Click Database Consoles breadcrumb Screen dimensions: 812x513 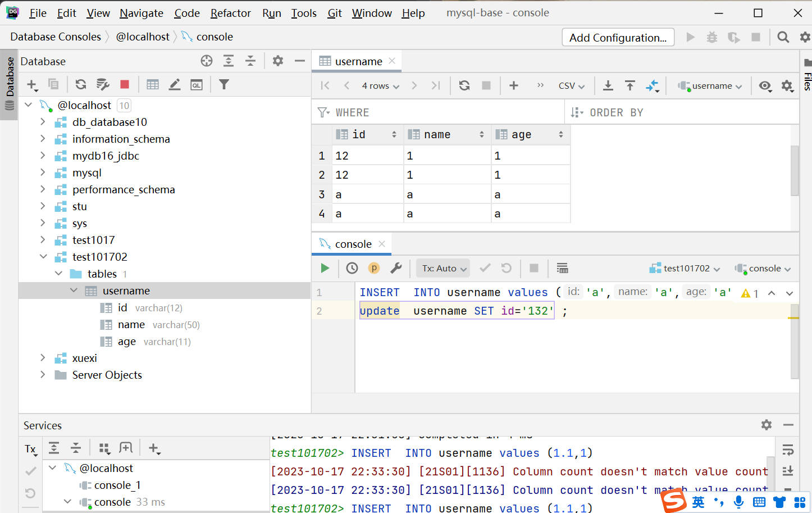(56, 37)
